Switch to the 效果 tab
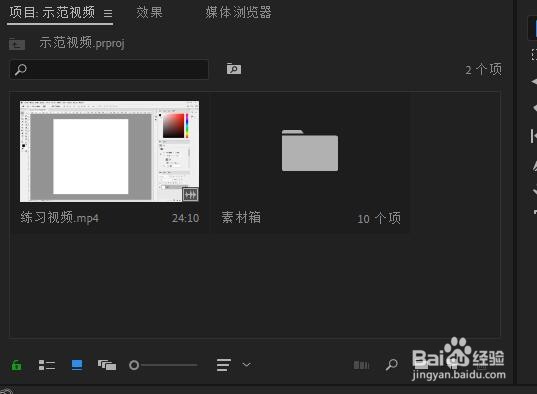The image size is (537, 394). pos(149,13)
